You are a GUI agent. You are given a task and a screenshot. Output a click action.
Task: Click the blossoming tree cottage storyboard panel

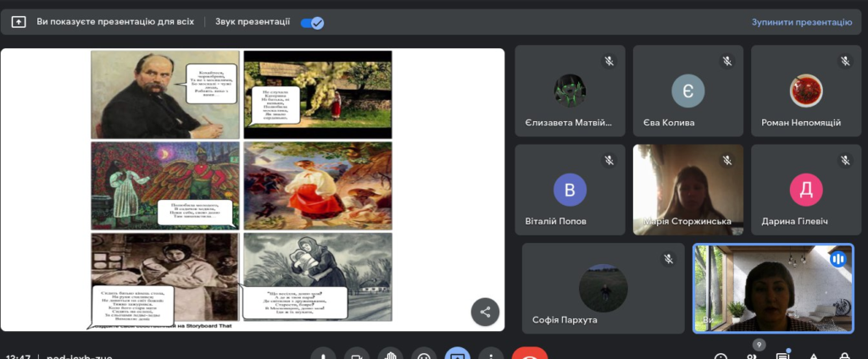[x=318, y=95]
